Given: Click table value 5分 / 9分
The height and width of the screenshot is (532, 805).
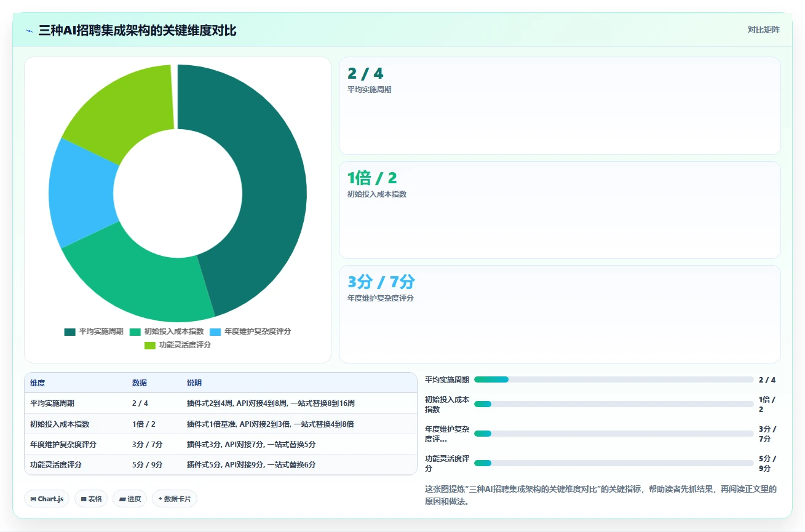Looking at the screenshot, I should pos(148,465).
